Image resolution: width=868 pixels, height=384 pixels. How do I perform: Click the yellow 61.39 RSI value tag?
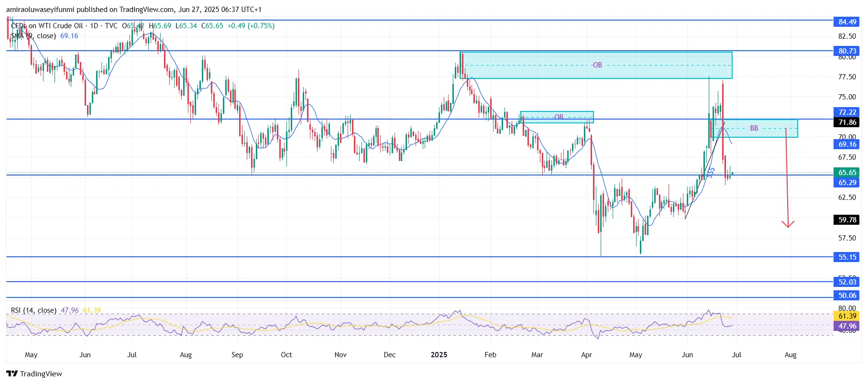point(847,316)
